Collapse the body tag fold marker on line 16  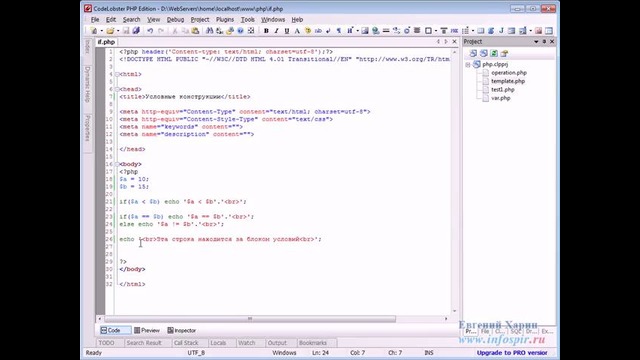click(117, 164)
